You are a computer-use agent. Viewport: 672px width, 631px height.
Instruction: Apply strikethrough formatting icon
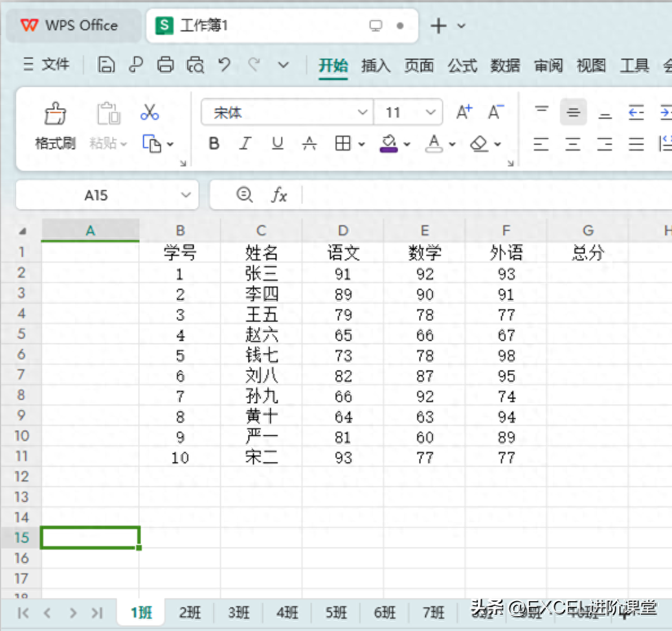(309, 144)
